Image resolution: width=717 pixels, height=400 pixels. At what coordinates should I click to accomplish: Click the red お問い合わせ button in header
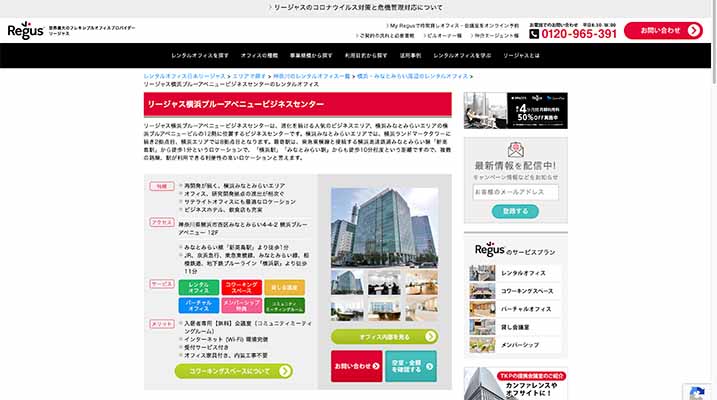pyautogui.click(x=663, y=31)
